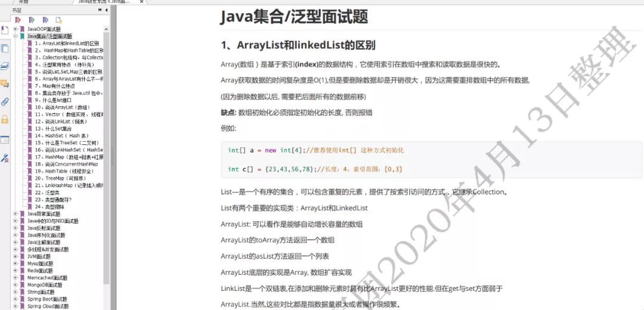Close the Java document tab

tap(142, 2)
